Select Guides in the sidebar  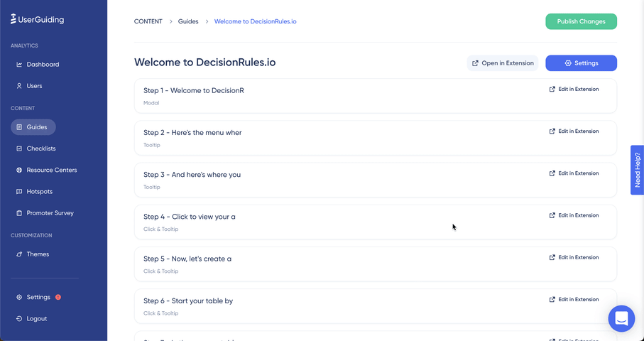tap(33, 127)
